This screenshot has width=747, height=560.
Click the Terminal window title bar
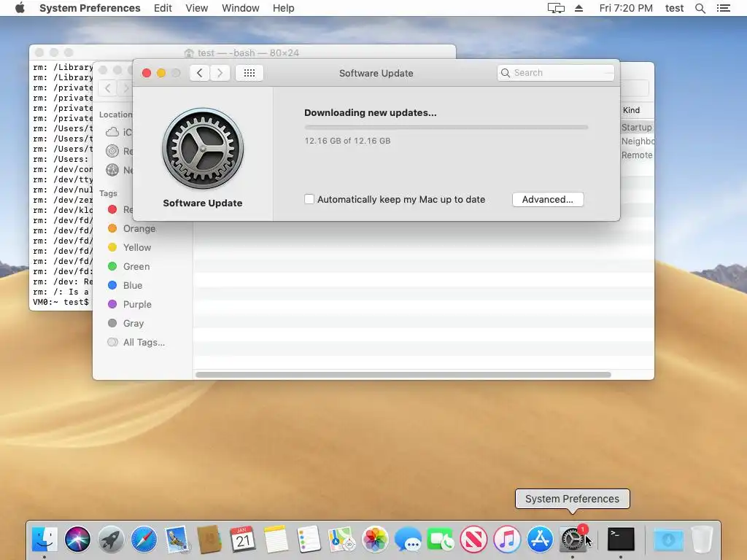point(242,52)
